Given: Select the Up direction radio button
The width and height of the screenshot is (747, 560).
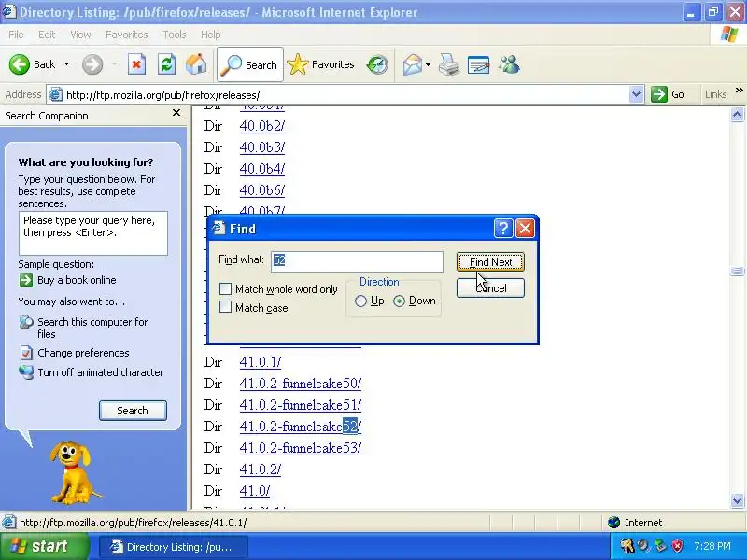Looking at the screenshot, I should [360, 301].
